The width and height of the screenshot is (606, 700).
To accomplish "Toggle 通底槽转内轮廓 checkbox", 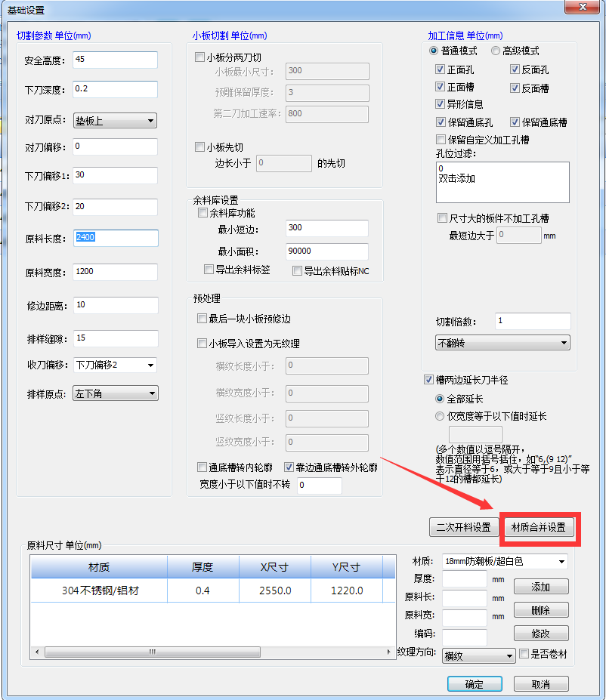I will pos(202,467).
